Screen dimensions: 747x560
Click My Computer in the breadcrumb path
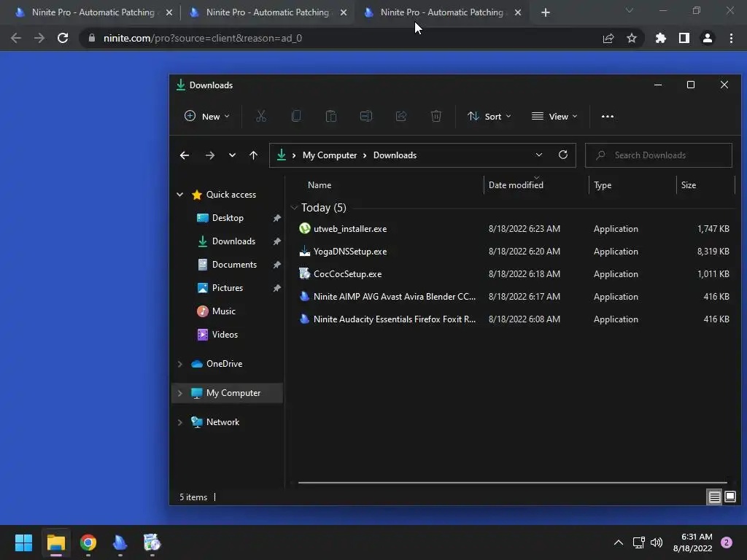pyautogui.click(x=330, y=155)
